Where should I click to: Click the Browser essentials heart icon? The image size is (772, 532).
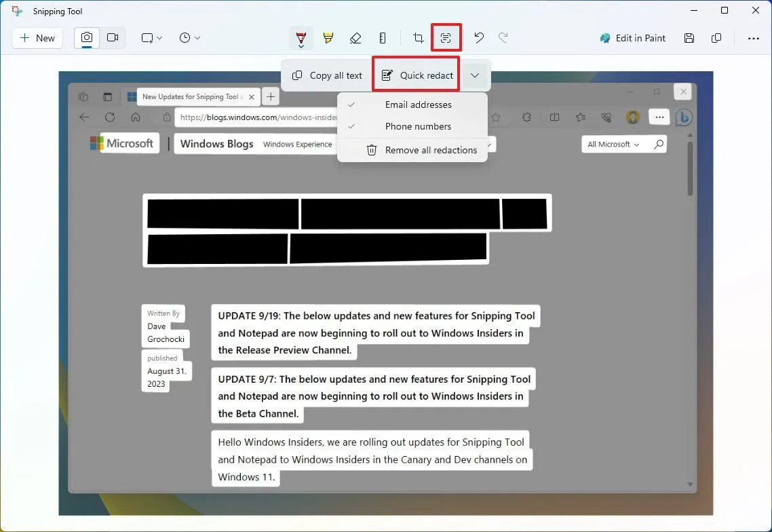(x=606, y=117)
